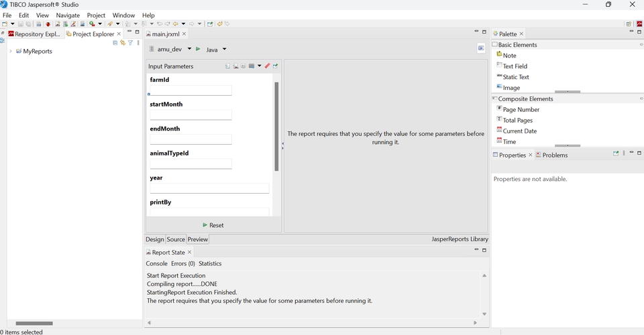The width and height of the screenshot is (644, 335).
Task: Click the red eraser icon in Input Parameters
Action: [x=268, y=66]
